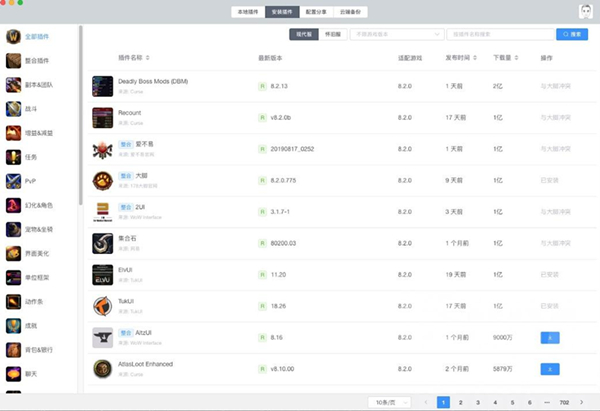Click the ElvUI addon icon
Screen dimensions: 600x411
coord(103,274)
